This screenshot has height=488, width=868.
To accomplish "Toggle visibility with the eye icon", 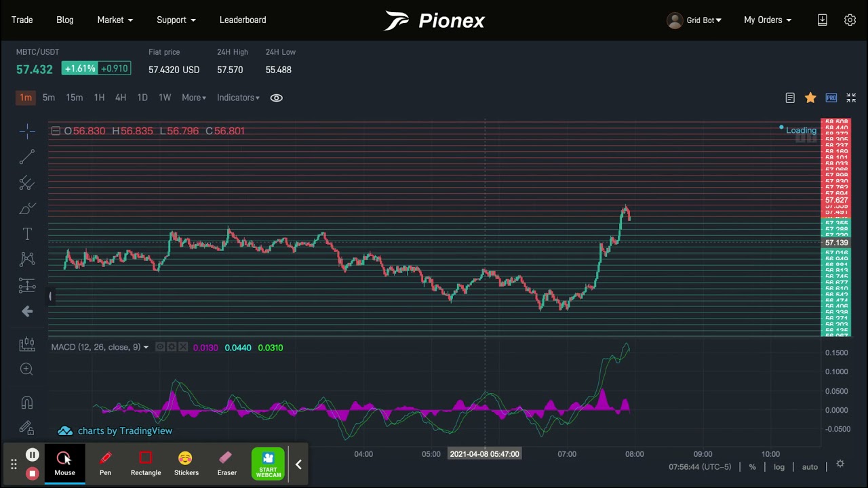I will point(276,98).
